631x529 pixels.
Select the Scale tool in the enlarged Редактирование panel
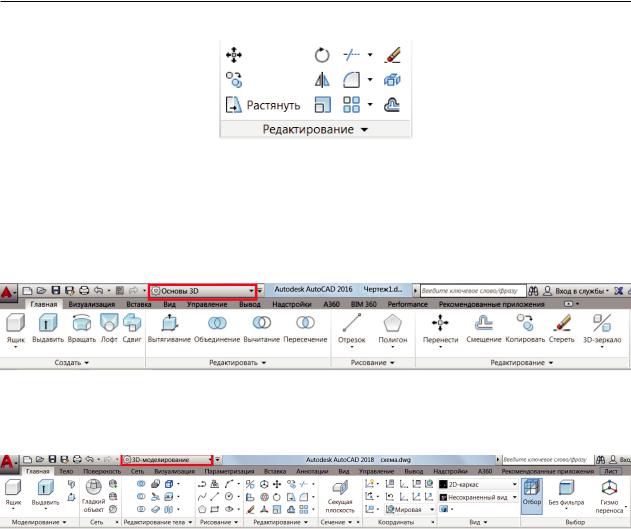(x=322, y=105)
